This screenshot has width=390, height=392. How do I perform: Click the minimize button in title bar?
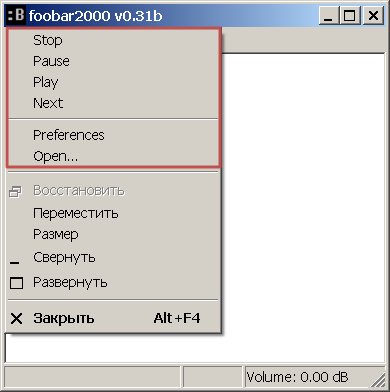coord(329,16)
